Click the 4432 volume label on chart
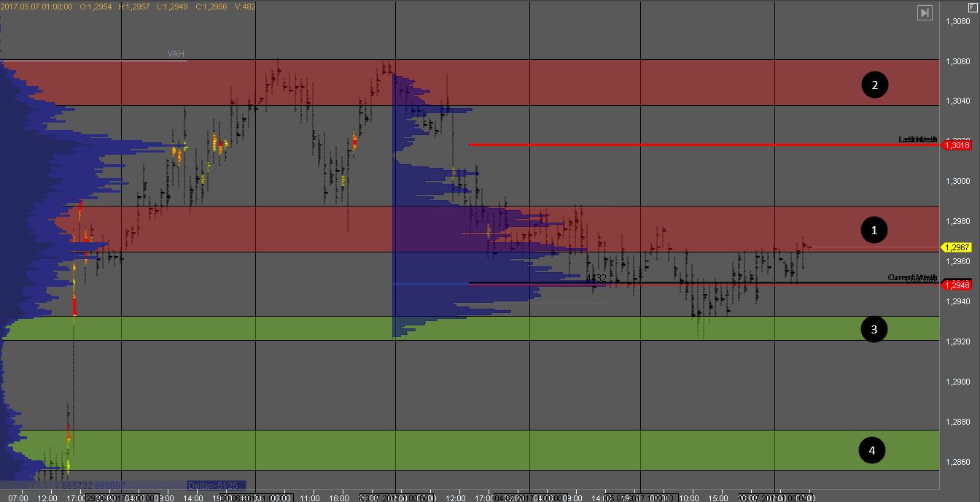The height and width of the screenshot is (502, 980). 596,279
